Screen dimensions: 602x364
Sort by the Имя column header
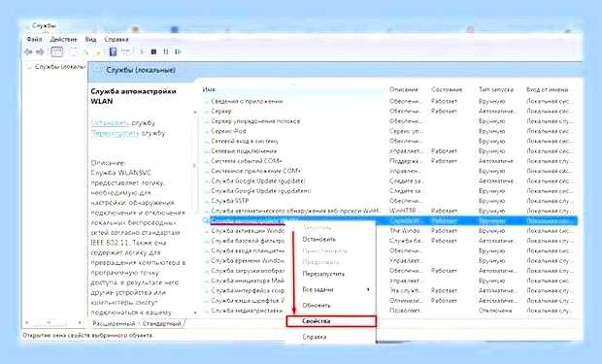click(x=209, y=89)
